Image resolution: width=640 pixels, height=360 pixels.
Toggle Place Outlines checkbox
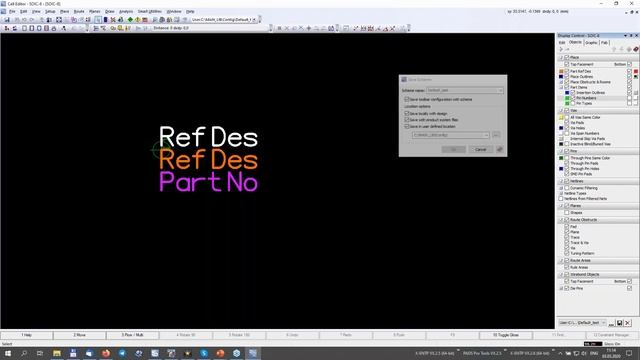[567, 76]
